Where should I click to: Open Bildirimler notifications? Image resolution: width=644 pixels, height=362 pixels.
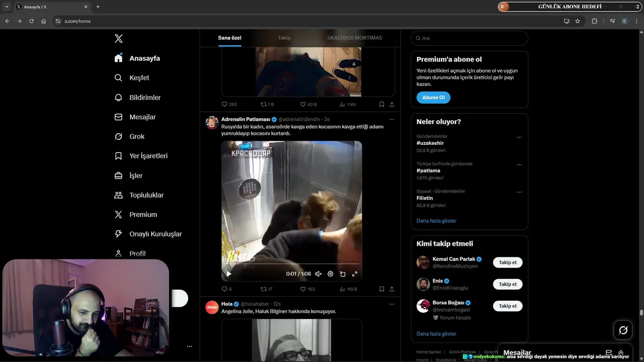coord(137,98)
